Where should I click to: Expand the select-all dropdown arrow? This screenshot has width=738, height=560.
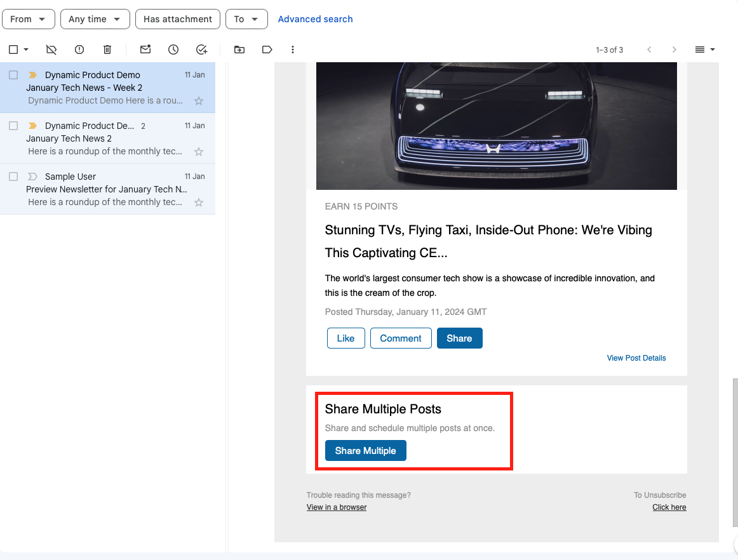click(x=26, y=50)
